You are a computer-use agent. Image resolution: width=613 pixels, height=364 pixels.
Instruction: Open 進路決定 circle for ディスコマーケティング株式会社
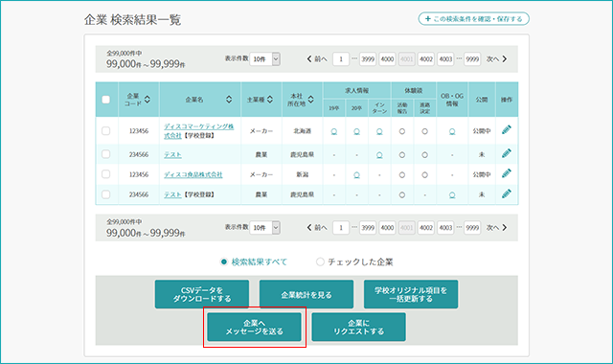click(x=424, y=131)
